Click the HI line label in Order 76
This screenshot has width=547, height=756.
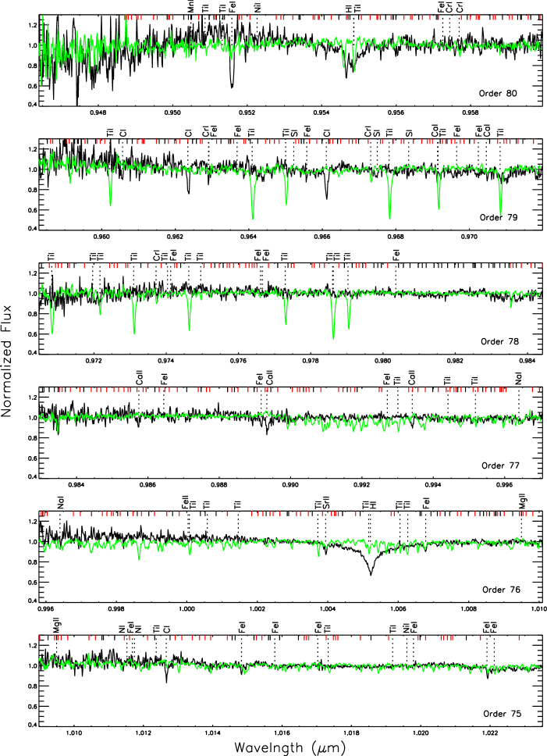[x=373, y=505]
